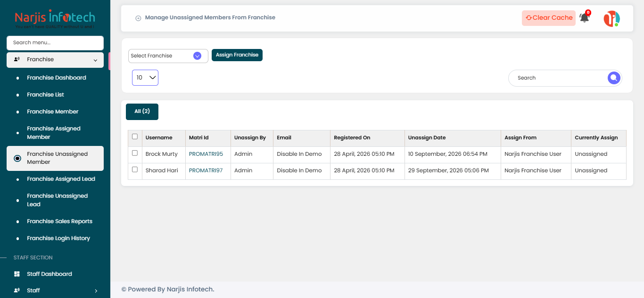
Task: Open the PROMATRI97 profile link
Action: [x=206, y=170]
